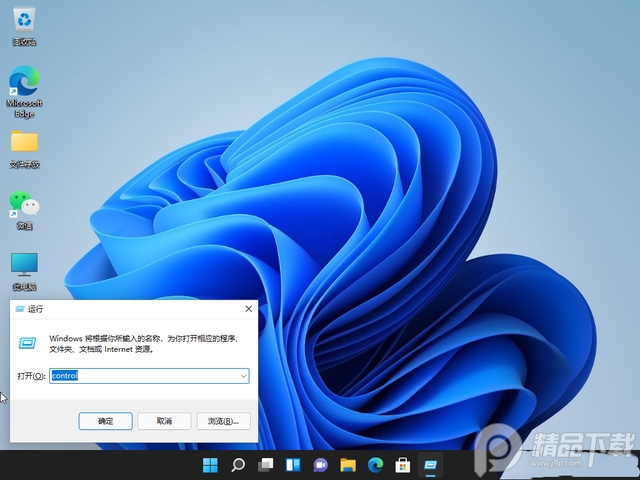Click the 打开(O): label

pos(31,376)
